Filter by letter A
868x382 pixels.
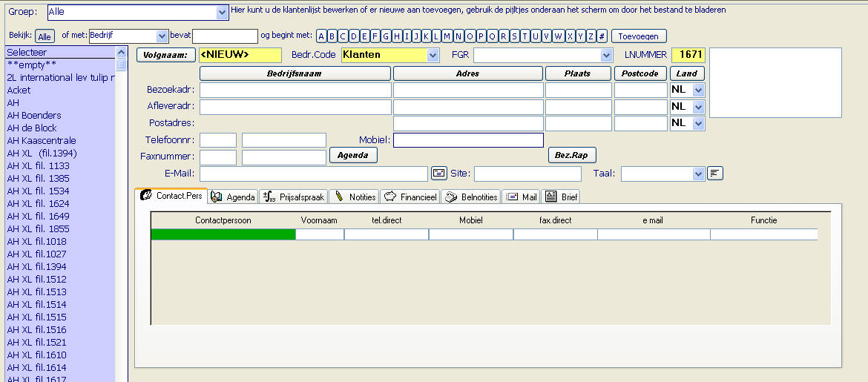(322, 36)
